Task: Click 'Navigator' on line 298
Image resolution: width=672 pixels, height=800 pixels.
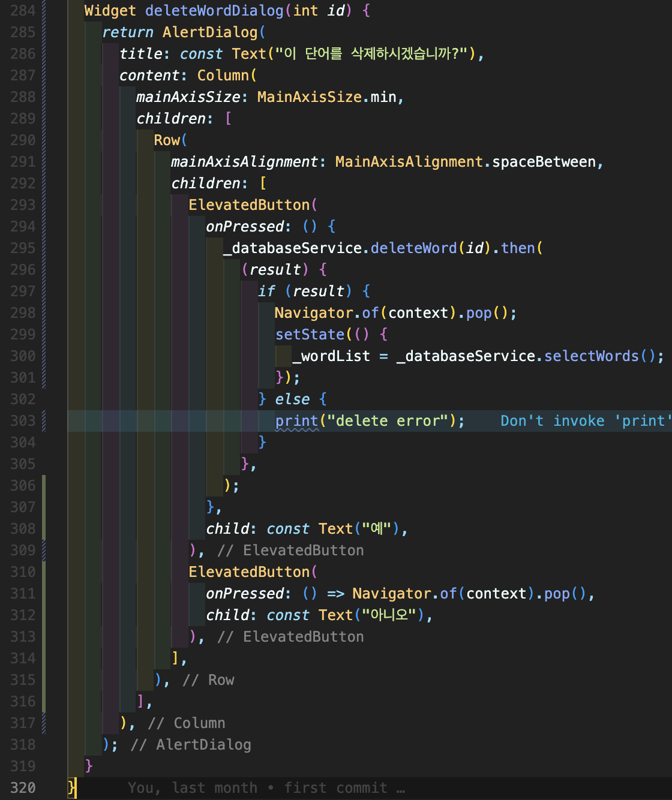Action: (x=314, y=313)
